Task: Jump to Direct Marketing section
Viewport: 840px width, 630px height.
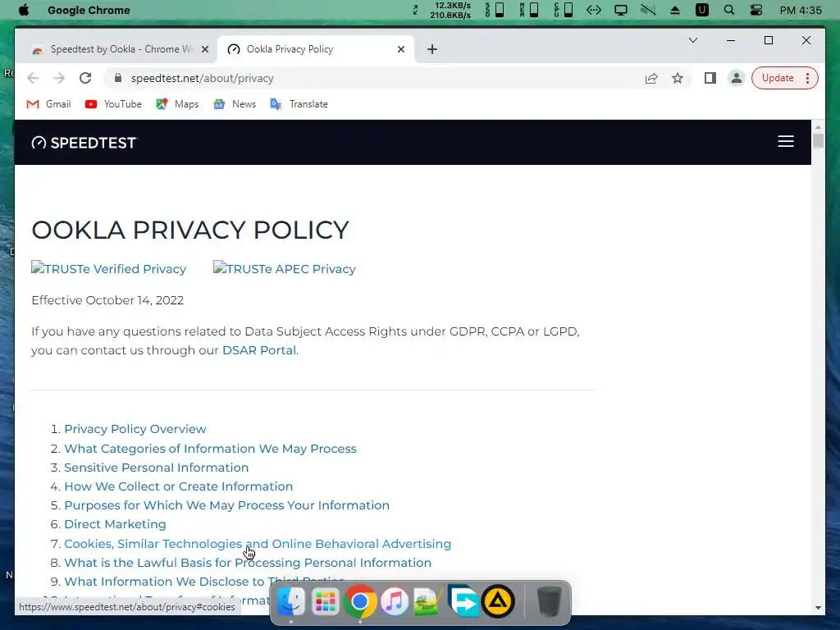Action: coord(115,524)
